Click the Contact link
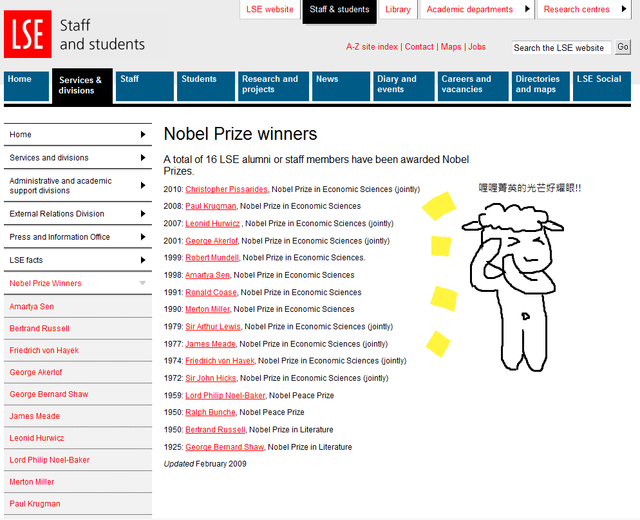 pyautogui.click(x=419, y=47)
